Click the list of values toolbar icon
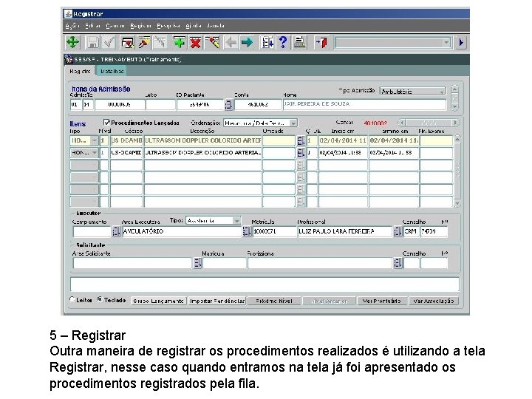 tap(267, 43)
